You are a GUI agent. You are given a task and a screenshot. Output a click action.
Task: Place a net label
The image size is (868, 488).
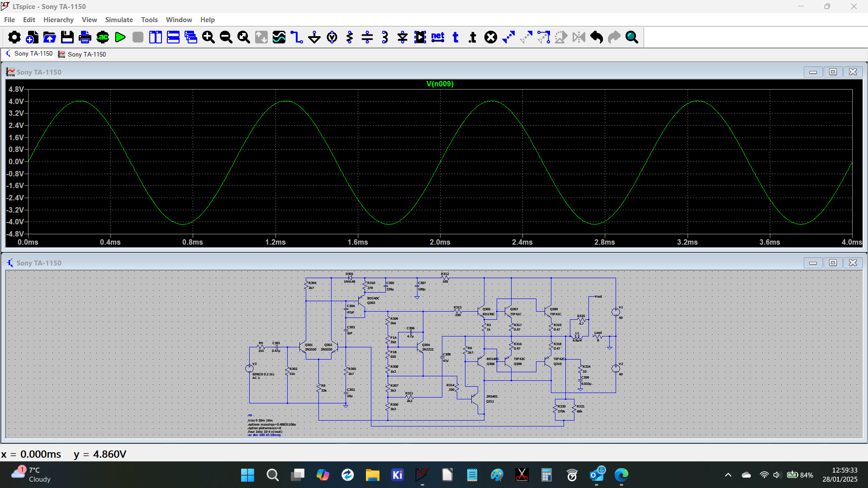438,37
